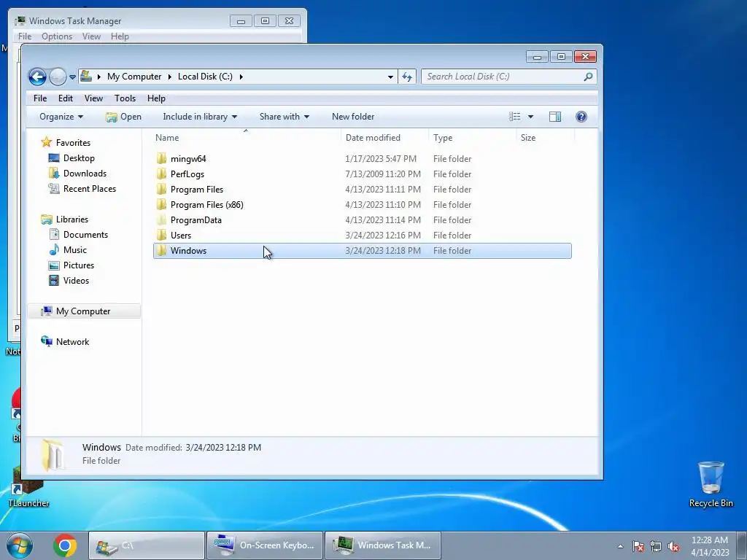Image resolution: width=747 pixels, height=560 pixels.
Task: Click the Change your view icon
Action: (514, 117)
